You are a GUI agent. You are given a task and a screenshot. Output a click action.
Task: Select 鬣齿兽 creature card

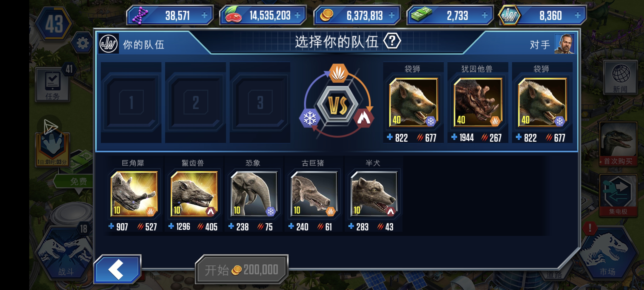coord(194,194)
